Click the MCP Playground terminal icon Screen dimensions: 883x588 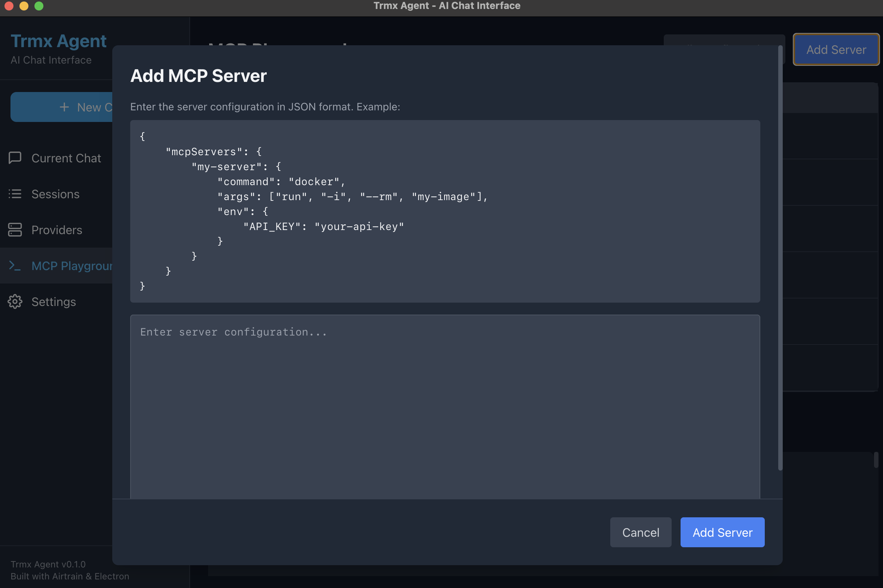pyautogui.click(x=15, y=266)
